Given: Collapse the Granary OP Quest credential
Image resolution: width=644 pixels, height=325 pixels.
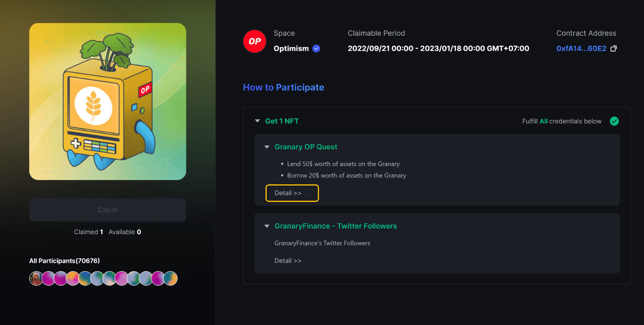Looking at the screenshot, I should point(267,147).
